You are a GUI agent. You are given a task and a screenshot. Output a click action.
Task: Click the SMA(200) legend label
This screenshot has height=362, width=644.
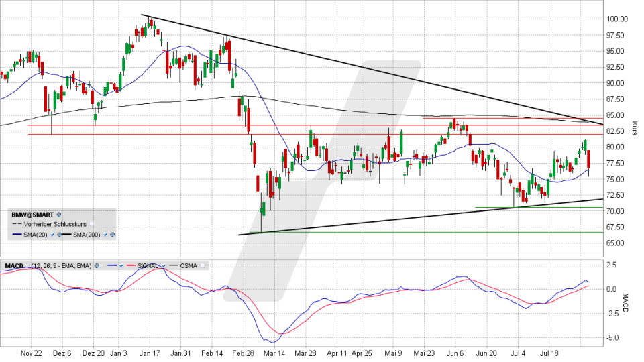87,235
